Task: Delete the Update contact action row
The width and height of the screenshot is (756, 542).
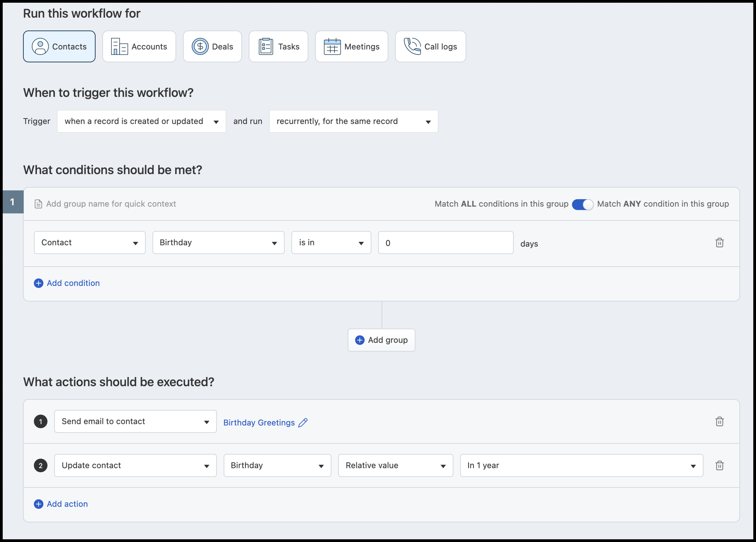Action: click(719, 465)
